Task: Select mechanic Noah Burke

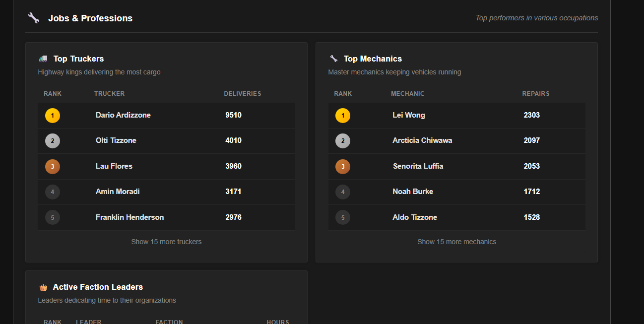Action: (413, 192)
